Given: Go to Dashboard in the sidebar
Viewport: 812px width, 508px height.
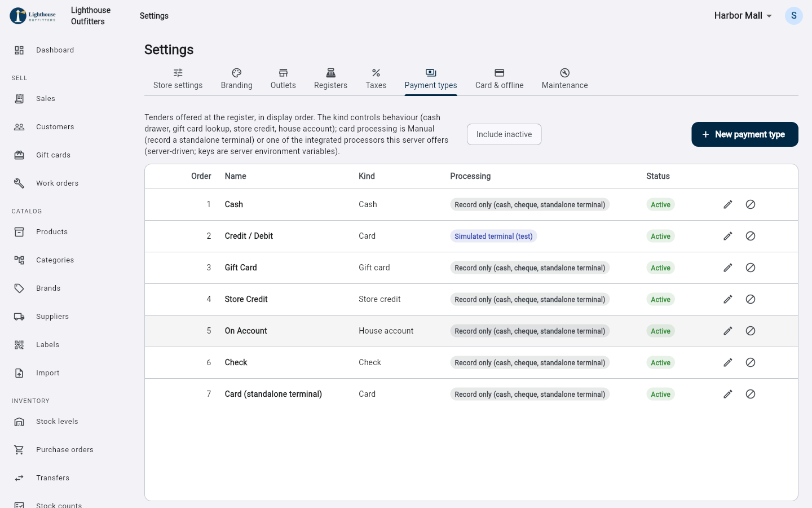Looking at the screenshot, I should [x=68, y=50].
